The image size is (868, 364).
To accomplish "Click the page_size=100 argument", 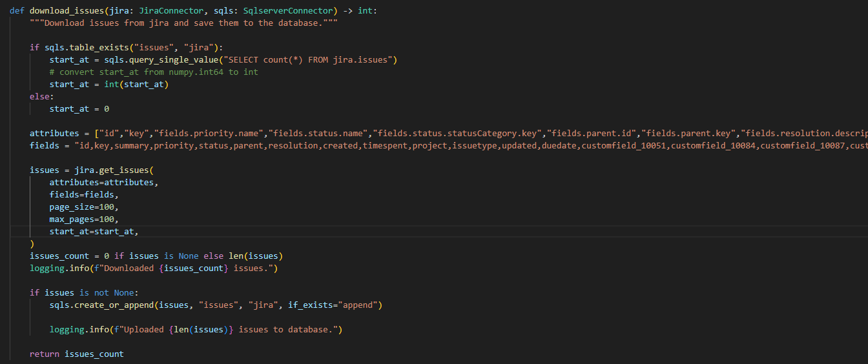I will (x=85, y=207).
